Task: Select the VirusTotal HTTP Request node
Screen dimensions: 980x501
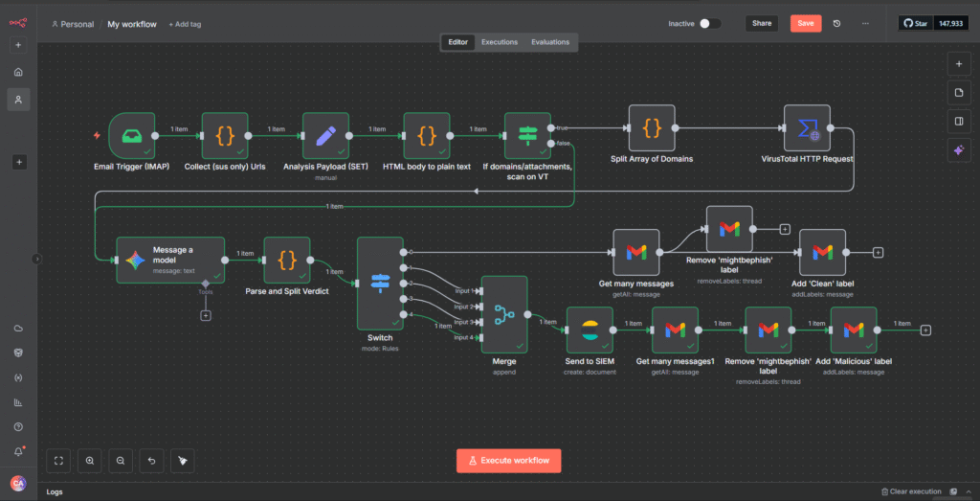Action: 806,128
